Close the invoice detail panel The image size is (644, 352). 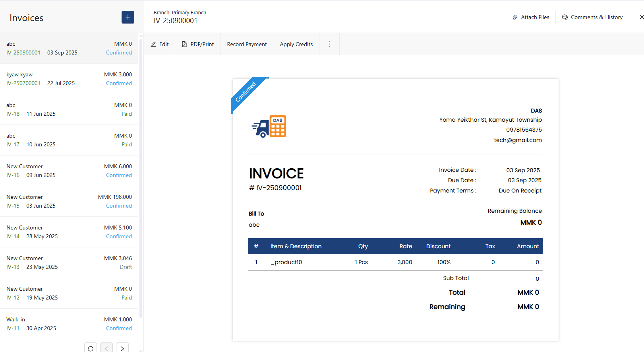click(x=641, y=17)
